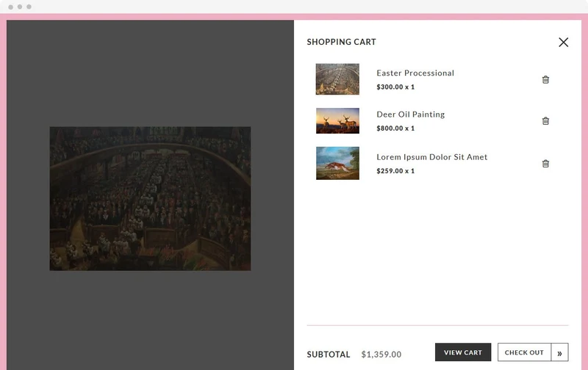Click the $300.00 x 1 price text

coord(395,87)
